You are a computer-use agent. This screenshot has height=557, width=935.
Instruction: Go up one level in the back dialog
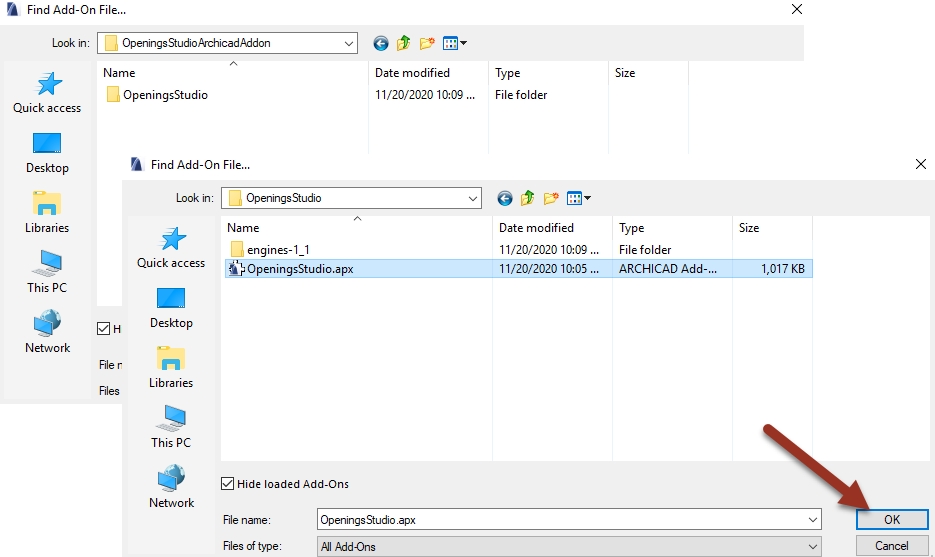[x=403, y=43]
